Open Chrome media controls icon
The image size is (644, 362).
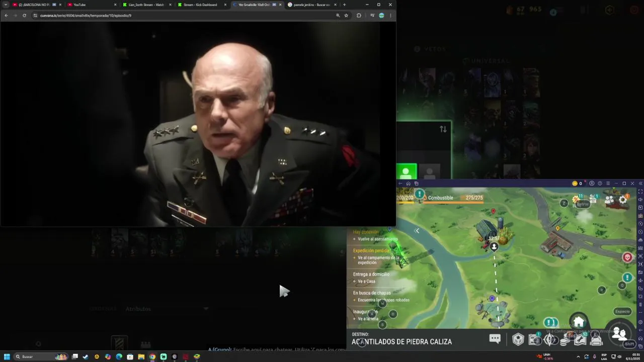click(x=372, y=16)
